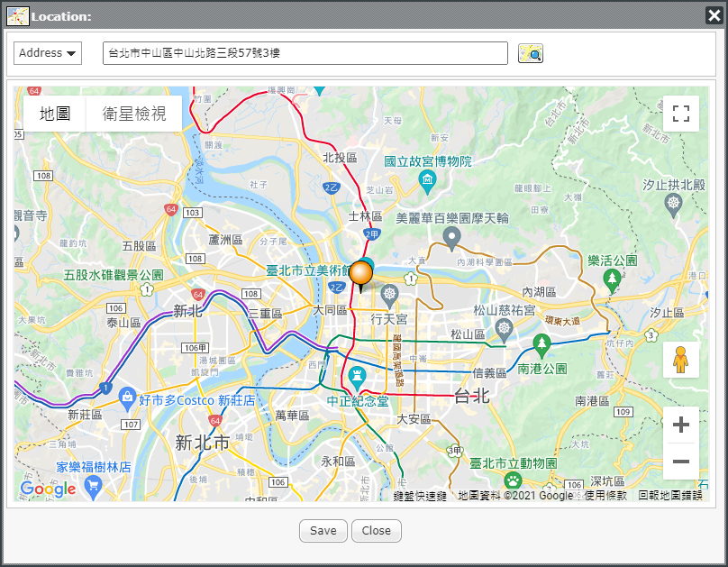
Task: Click 永和區 district label
Action: [x=338, y=462]
